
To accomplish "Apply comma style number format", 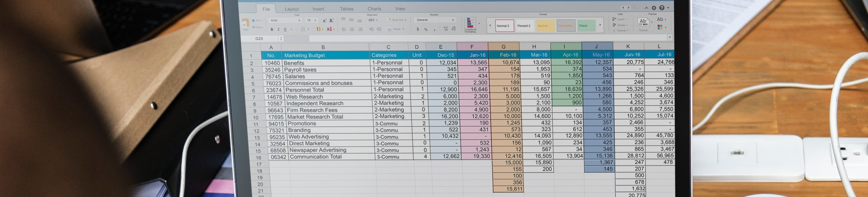I will 434,30.
